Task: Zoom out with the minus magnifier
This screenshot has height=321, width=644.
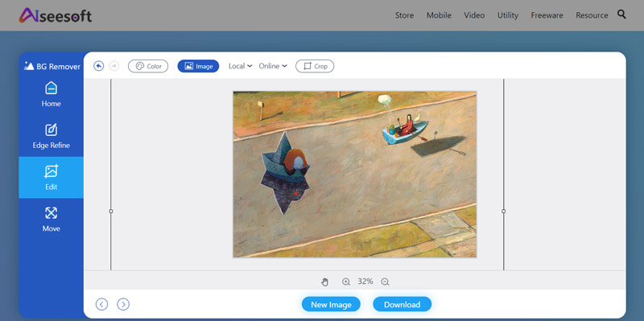Action: [385, 282]
